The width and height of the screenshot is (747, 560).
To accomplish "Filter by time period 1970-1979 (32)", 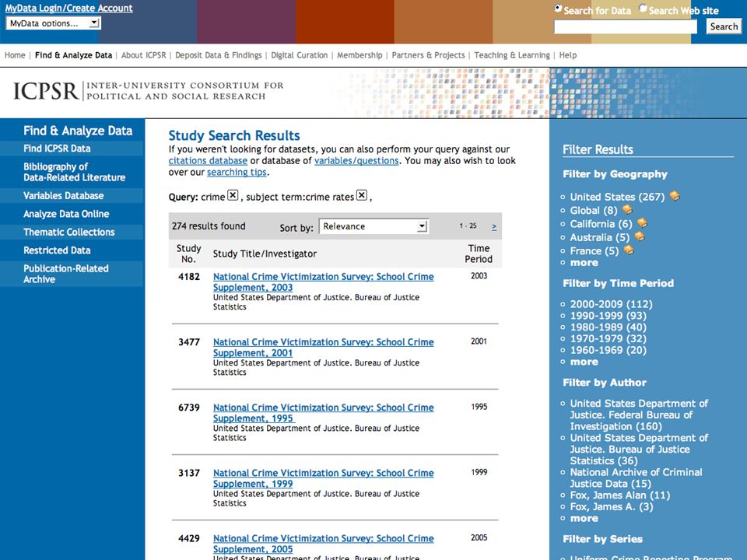I will (x=608, y=338).
